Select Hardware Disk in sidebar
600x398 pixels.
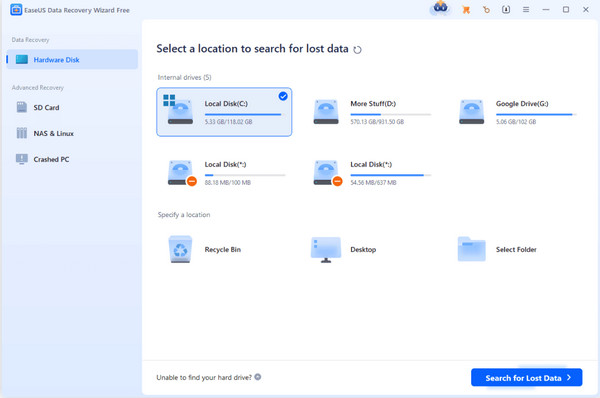point(72,59)
